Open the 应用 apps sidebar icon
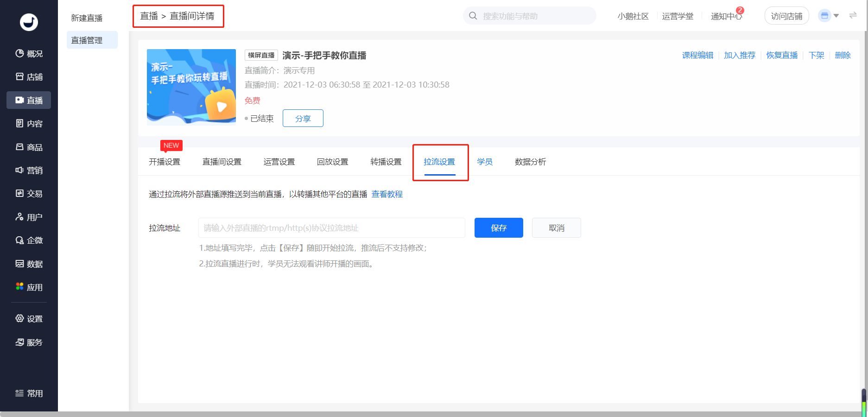The width and height of the screenshot is (868, 417). [x=19, y=287]
